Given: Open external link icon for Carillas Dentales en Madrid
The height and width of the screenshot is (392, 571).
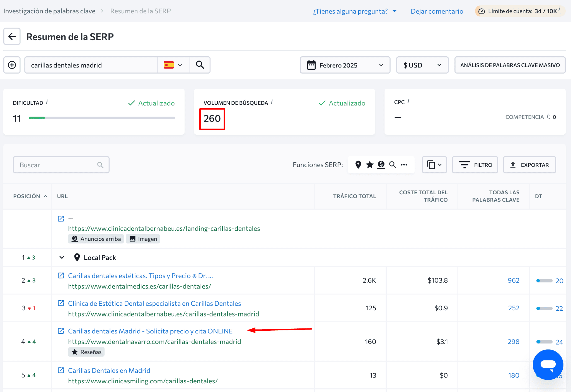Looking at the screenshot, I should pyautogui.click(x=61, y=370).
